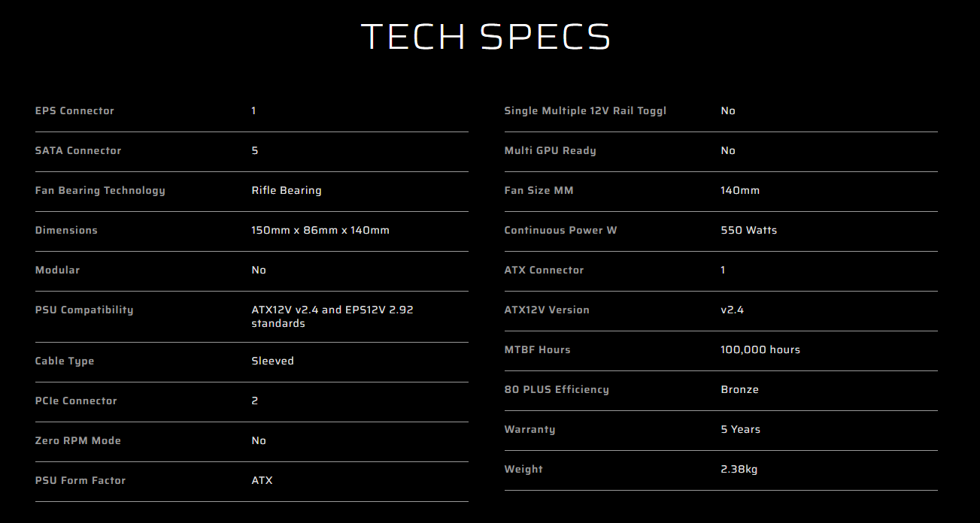Click the Rifle Bearing value
This screenshot has width=980, height=523.
pos(287,190)
